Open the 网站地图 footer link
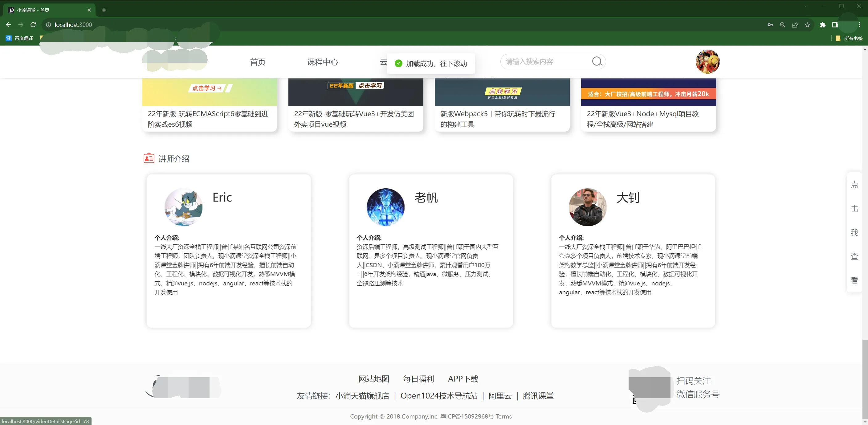This screenshot has height=425, width=868. coord(374,378)
